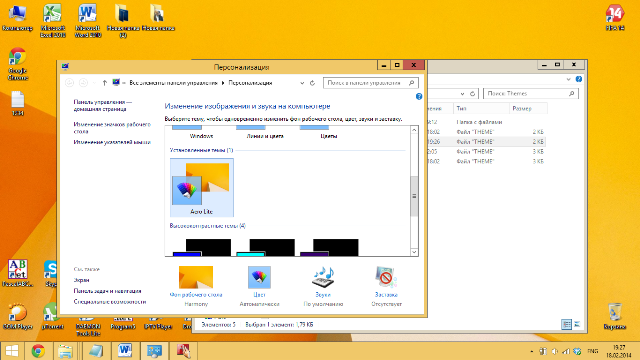The width and height of the screenshot is (640, 360).
Task: Select the PascalABC desktop shortcut
Action: (x=17, y=273)
